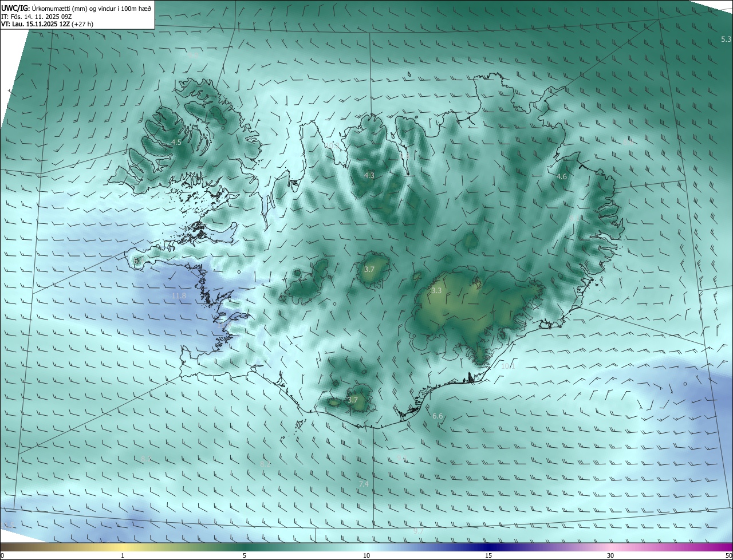Click the VT: Lau. 15.11.2025 12Z (+27 h) line
Viewport: 733px width, 560px height.
47,24
